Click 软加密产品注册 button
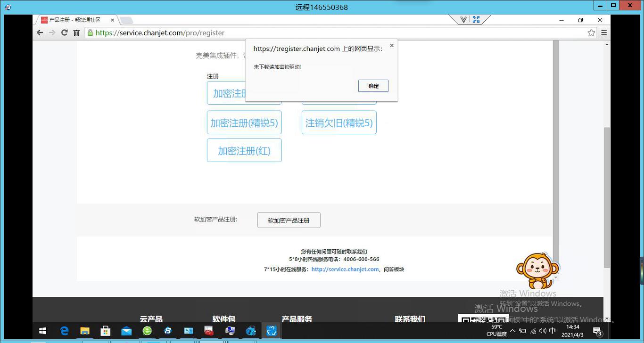Screen dimensions: 644x343 pyautogui.click(x=289, y=220)
